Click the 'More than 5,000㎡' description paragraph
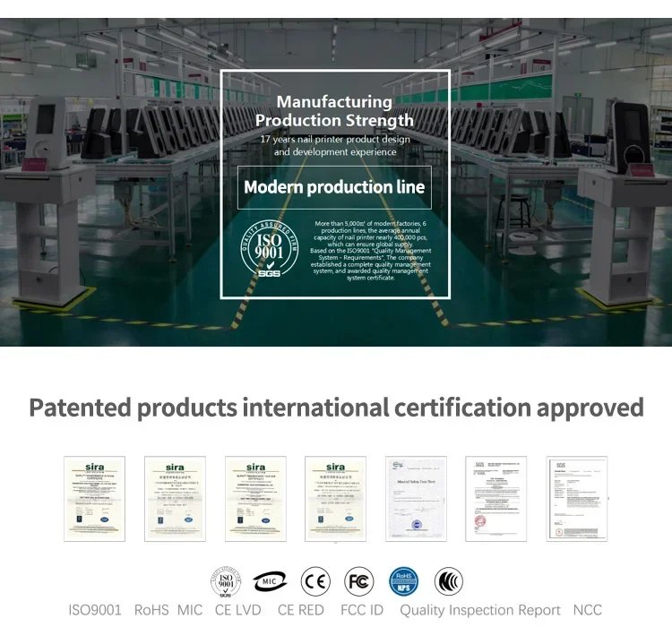Viewport: 672px width, 627px height. coord(371,250)
